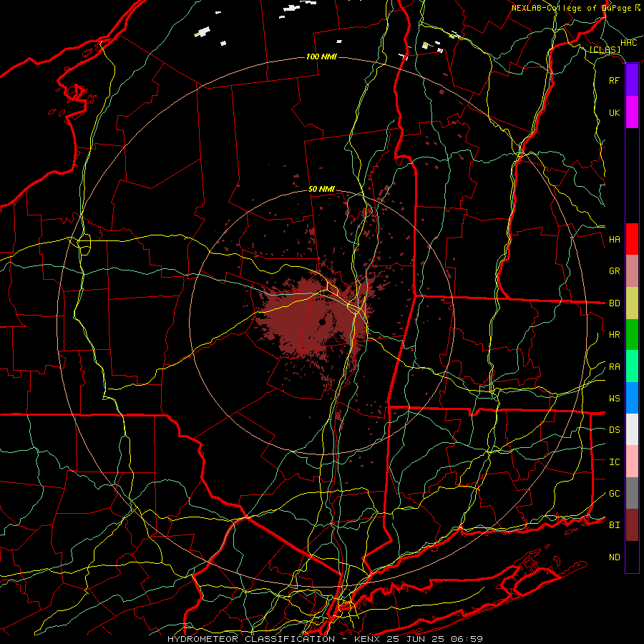This screenshot has width=644, height=644.
Task: Click the RA light-green legend swatch
Action: click(632, 366)
